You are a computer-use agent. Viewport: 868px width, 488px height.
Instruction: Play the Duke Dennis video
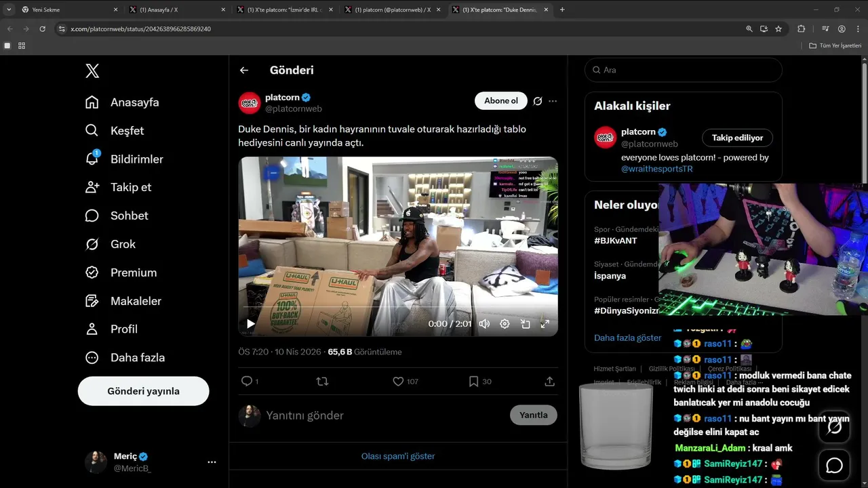[x=251, y=324]
